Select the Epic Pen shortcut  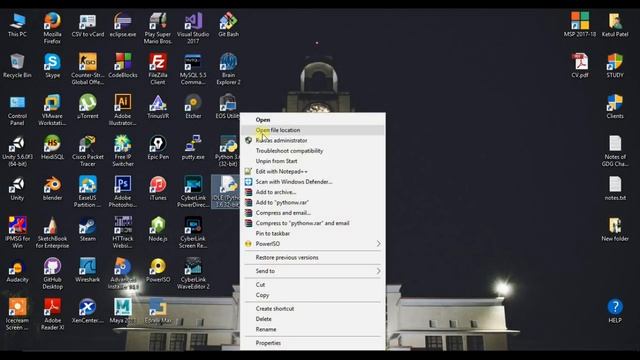coord(158,148)
